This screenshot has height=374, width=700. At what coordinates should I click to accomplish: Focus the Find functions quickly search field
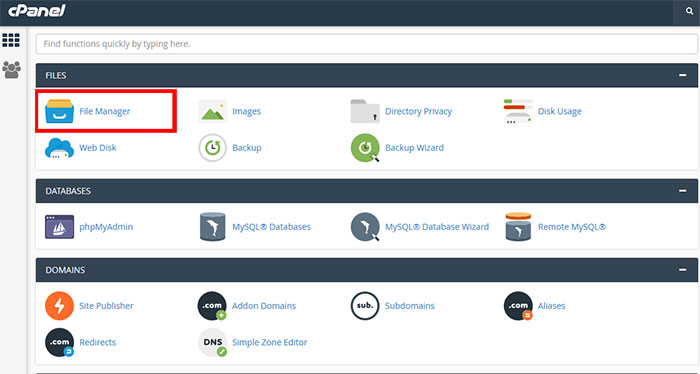(x=367, y=44)
